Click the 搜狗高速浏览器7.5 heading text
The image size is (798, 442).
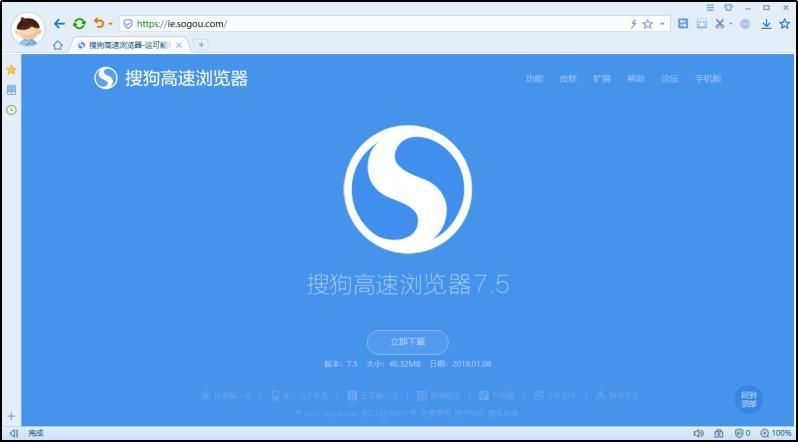pyautogui.click(x=408, y=284)
